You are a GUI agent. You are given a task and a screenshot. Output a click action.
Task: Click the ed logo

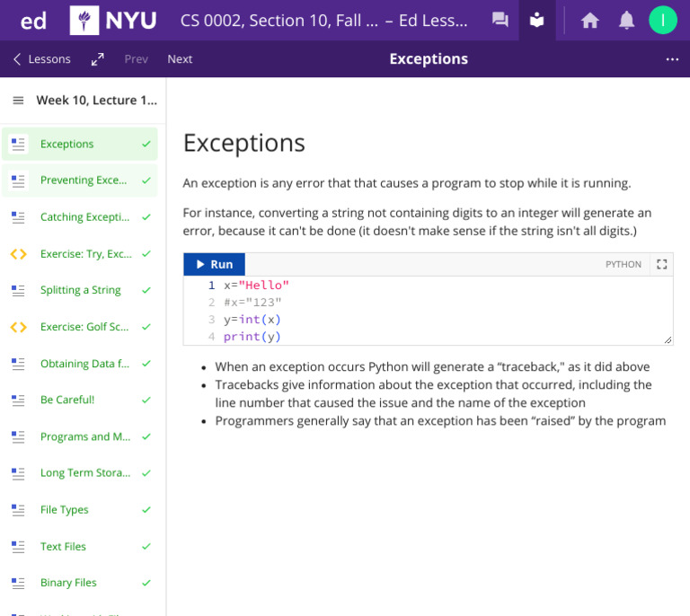pyautogui.click(x=33, y=21)
